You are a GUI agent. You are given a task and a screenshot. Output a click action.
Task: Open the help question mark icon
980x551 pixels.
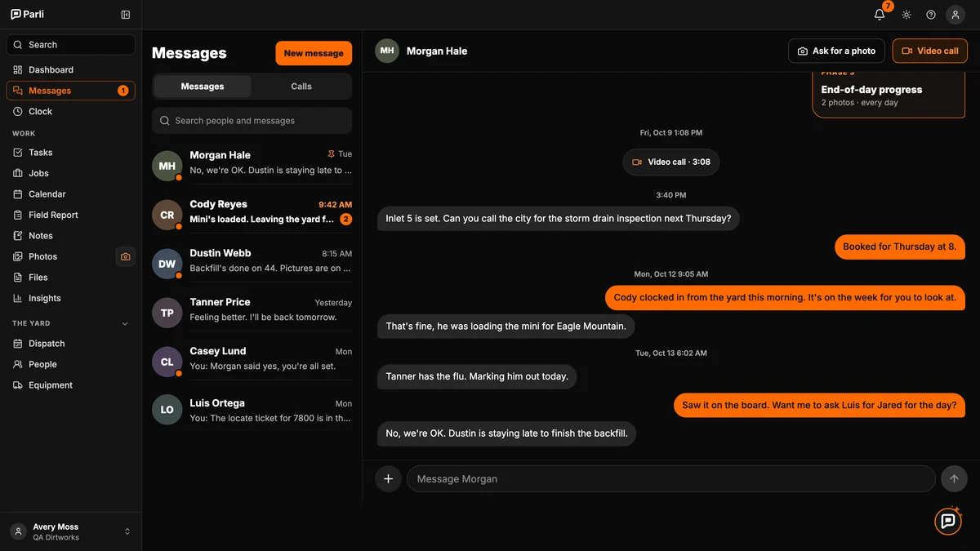pos(931,15)
